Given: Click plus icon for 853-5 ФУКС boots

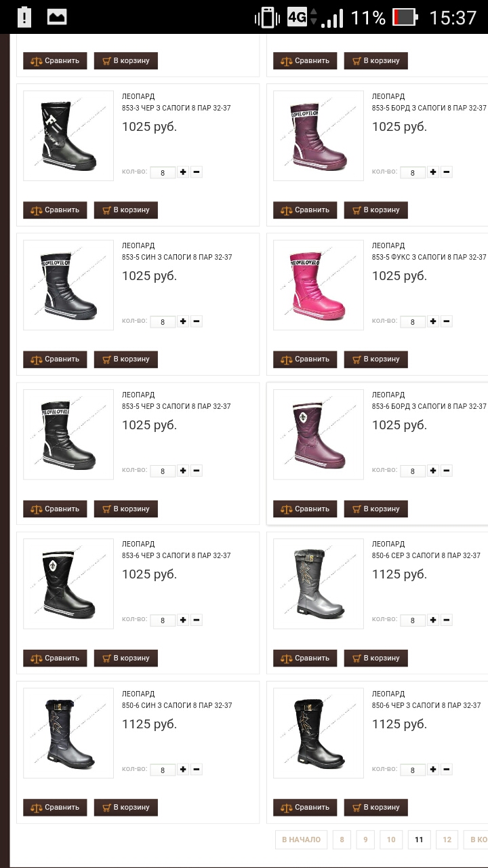Looking at the screenshot, I should 433,321.
